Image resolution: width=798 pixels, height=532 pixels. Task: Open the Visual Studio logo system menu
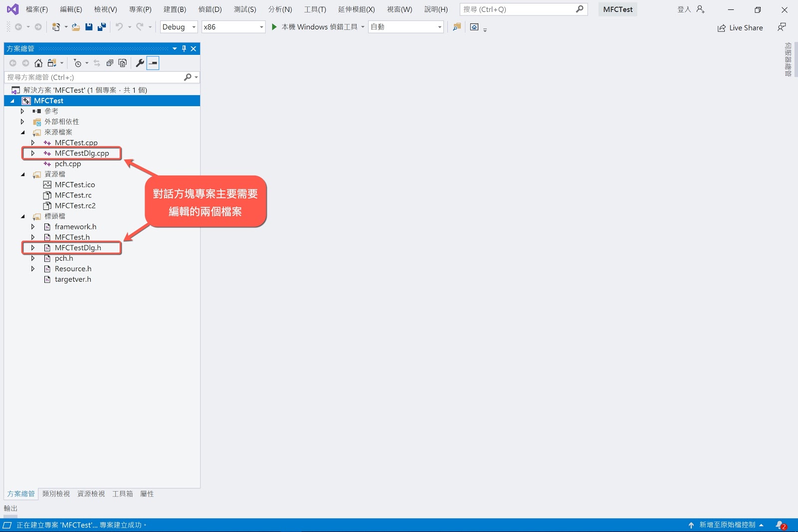pyautogui.click(x=12, y=9)
